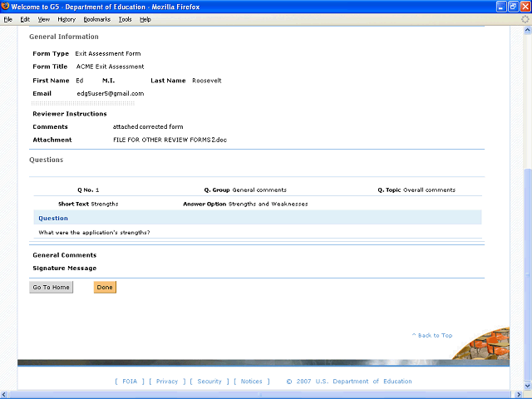This screenshot has height=399, width=532.
Task: Open the File menu
Action: coord(7,20)
